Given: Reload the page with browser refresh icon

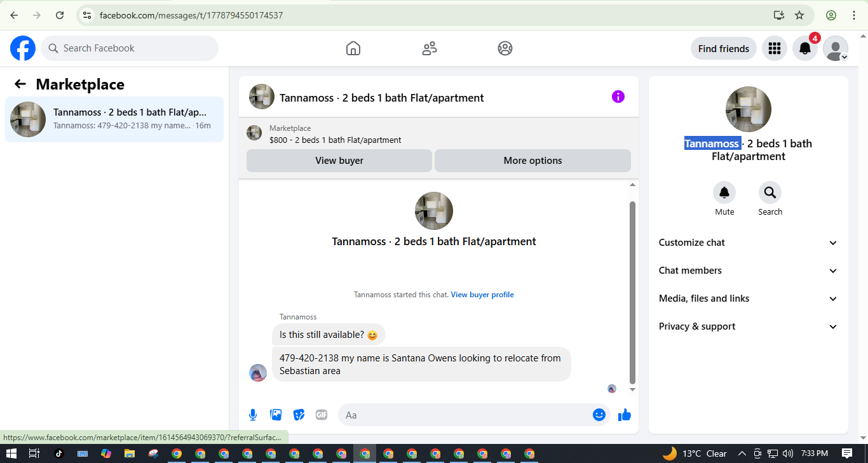Looking at the screenshot, I should [x=60, y=15].
